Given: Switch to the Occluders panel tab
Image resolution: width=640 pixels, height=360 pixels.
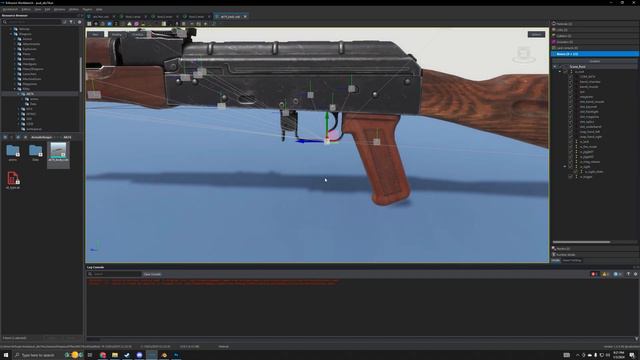Looking at the screenshot, I should 595,42.
